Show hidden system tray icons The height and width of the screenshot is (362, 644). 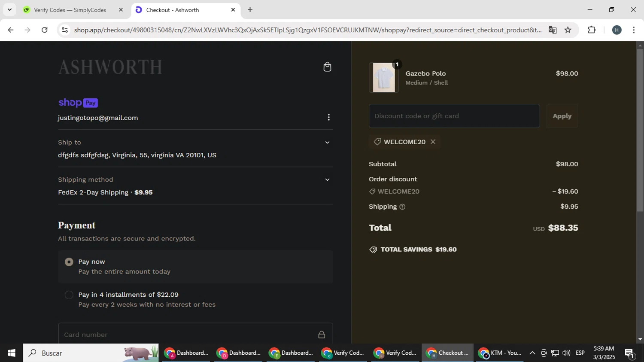532,353
